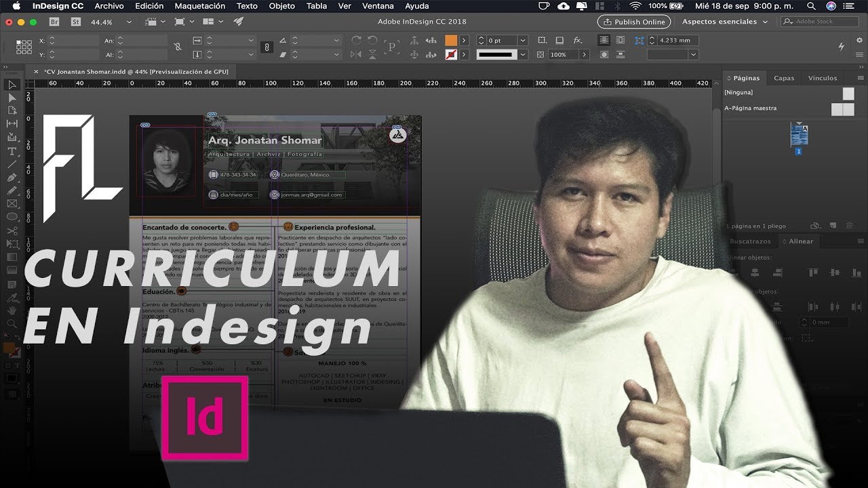
Task: Select the Scissors tool
Action: [x=12, y=230]
